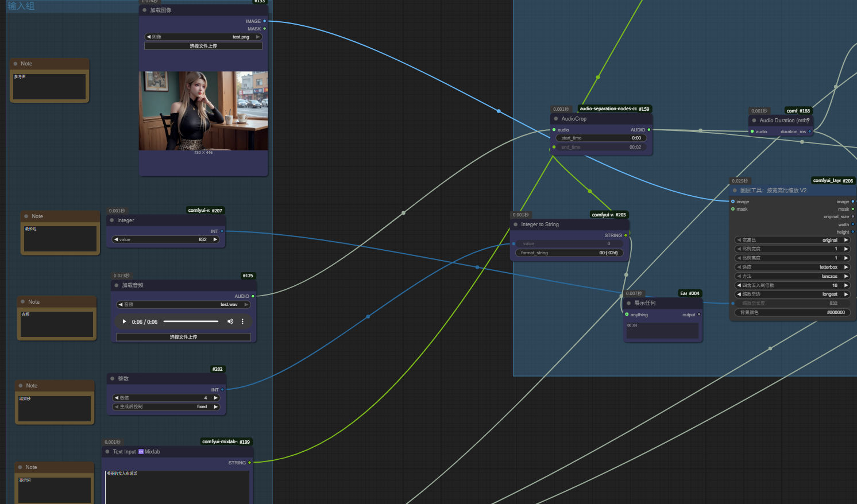Click the AudioCrop node title

(x=574, y=119)
